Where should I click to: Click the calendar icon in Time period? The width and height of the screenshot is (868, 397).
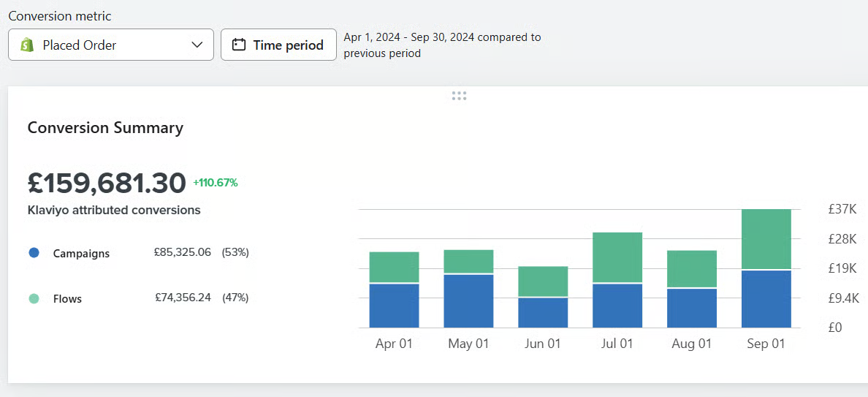238,45
